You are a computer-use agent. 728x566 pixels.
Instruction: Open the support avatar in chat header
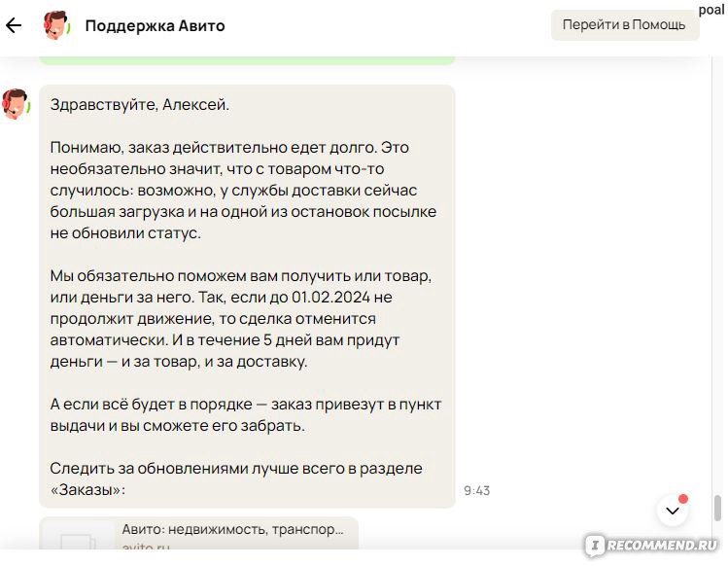(x=55, y=25)
